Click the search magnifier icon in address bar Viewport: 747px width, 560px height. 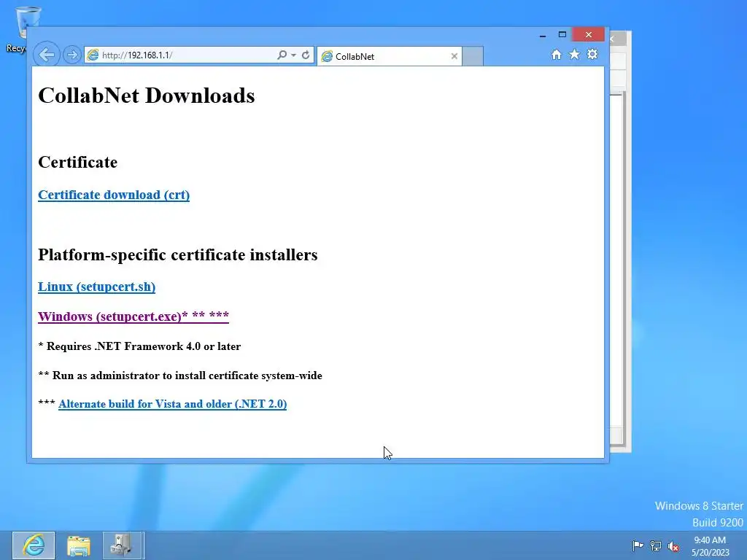coord(282,55)
